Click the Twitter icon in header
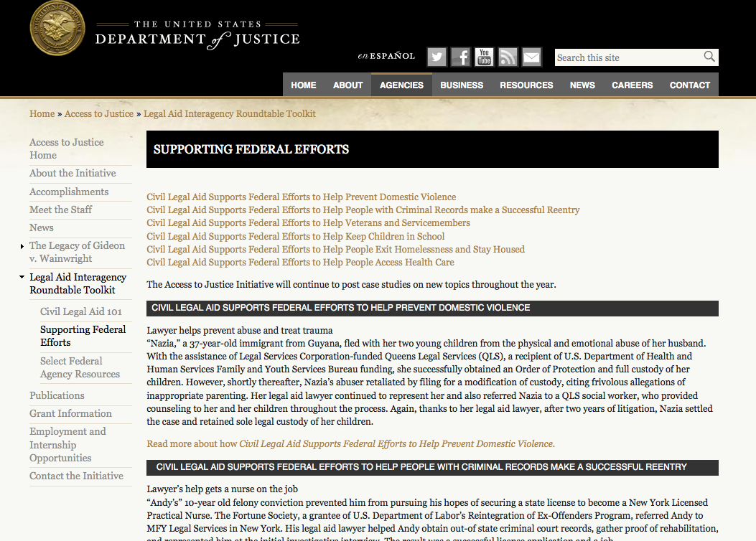 pos(437,57)
